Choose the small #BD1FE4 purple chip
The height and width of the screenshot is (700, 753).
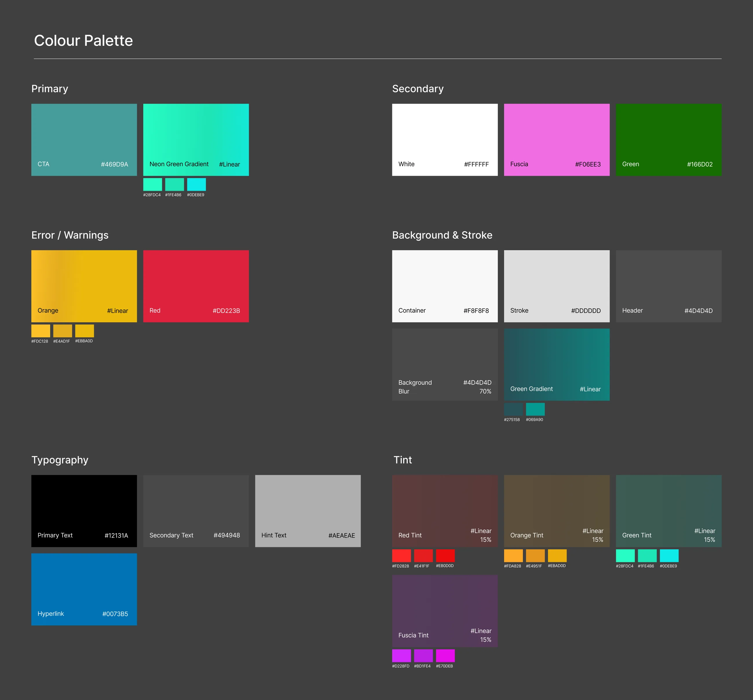(423, 656)
